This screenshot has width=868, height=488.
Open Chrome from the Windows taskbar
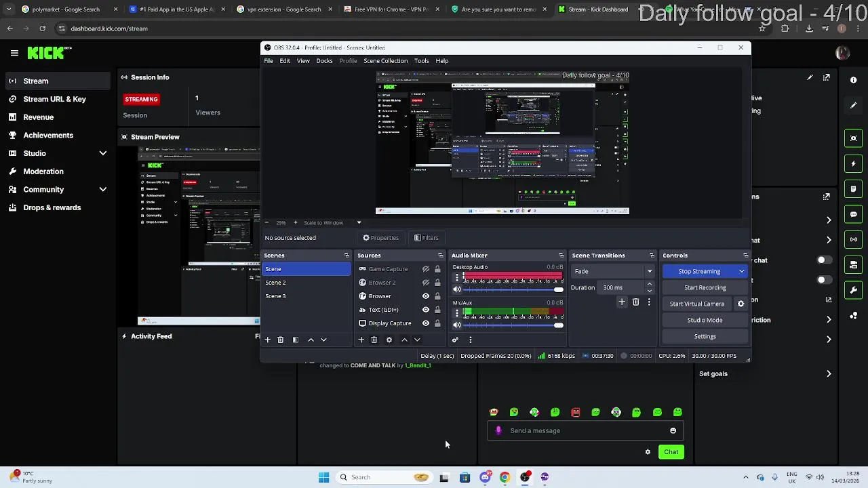(x=505, y=477)
